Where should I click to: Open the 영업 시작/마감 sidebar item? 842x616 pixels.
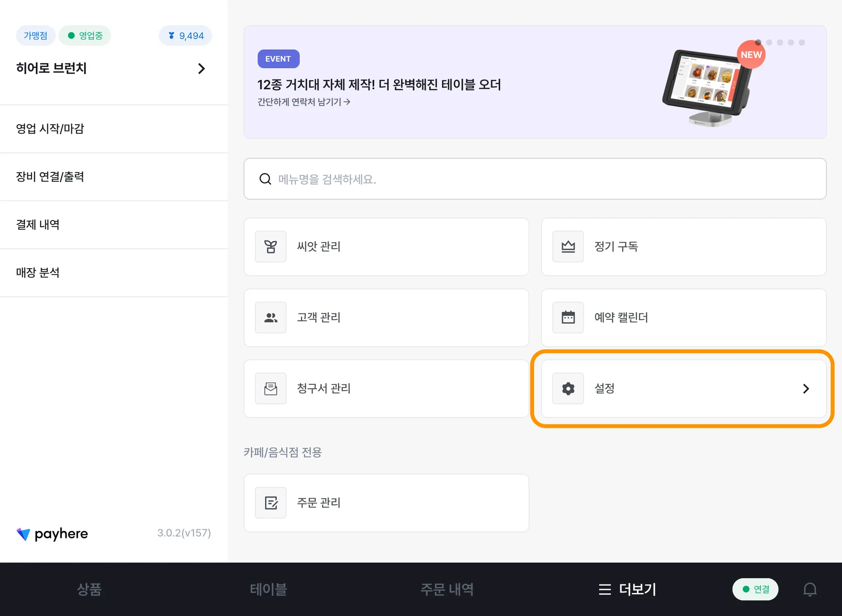(50, 129)
